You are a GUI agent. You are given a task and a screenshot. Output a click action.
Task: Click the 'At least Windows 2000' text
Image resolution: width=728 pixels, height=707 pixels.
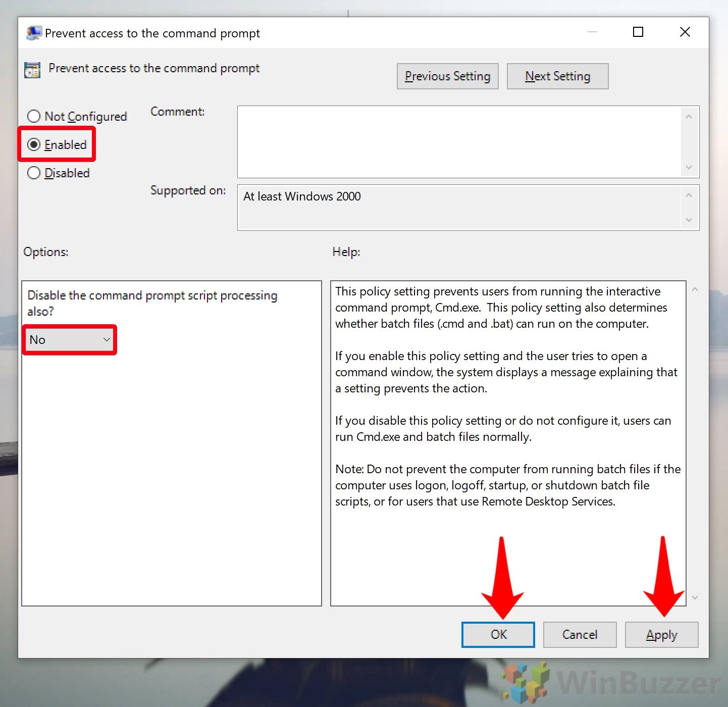[x=302, y=196]
